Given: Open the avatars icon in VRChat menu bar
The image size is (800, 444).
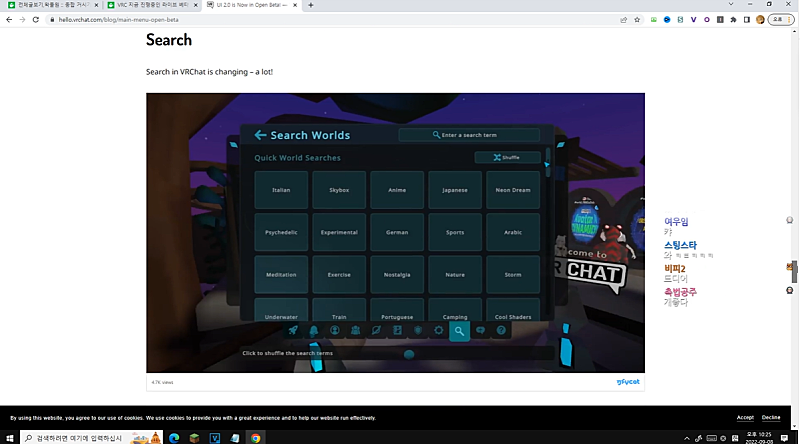Looking at the screenshot, I should [x=397, y=331].
